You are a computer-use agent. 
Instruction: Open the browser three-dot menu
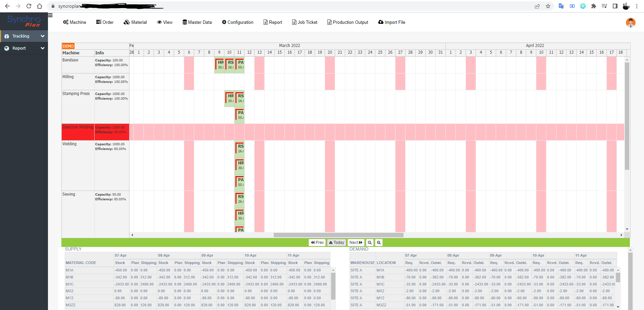[x=637, y=6]
